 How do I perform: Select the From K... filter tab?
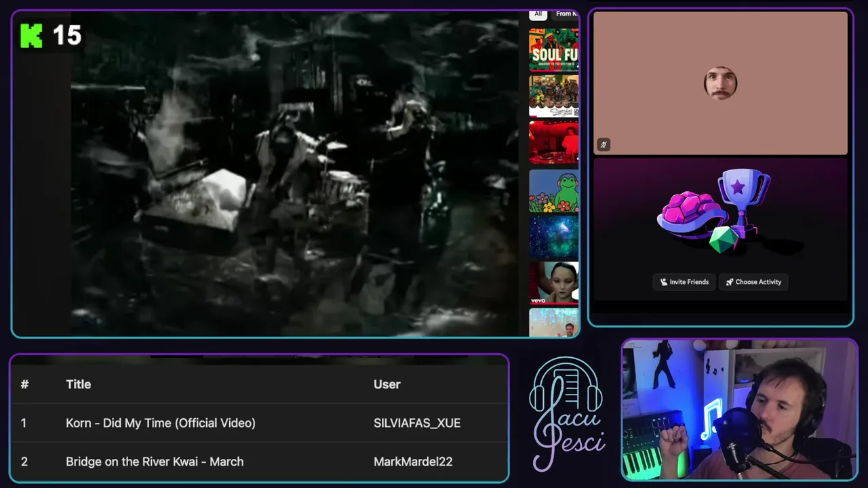[x=566, y=14]
